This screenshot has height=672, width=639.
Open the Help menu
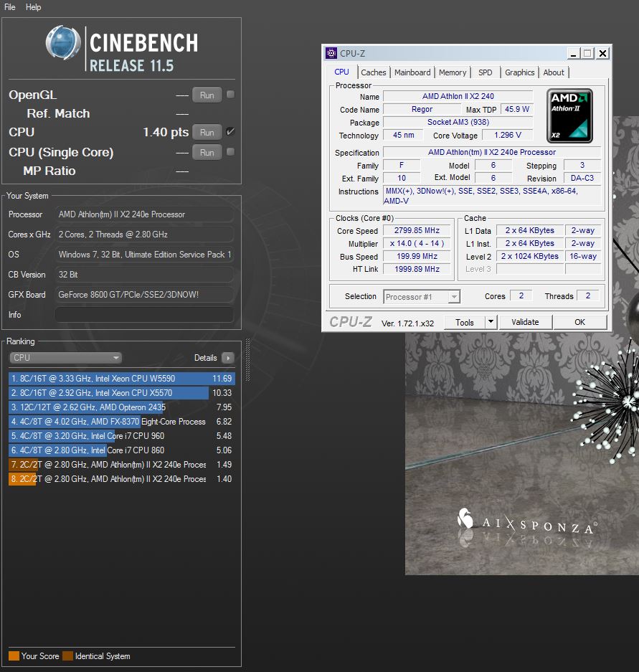(34, 7)
